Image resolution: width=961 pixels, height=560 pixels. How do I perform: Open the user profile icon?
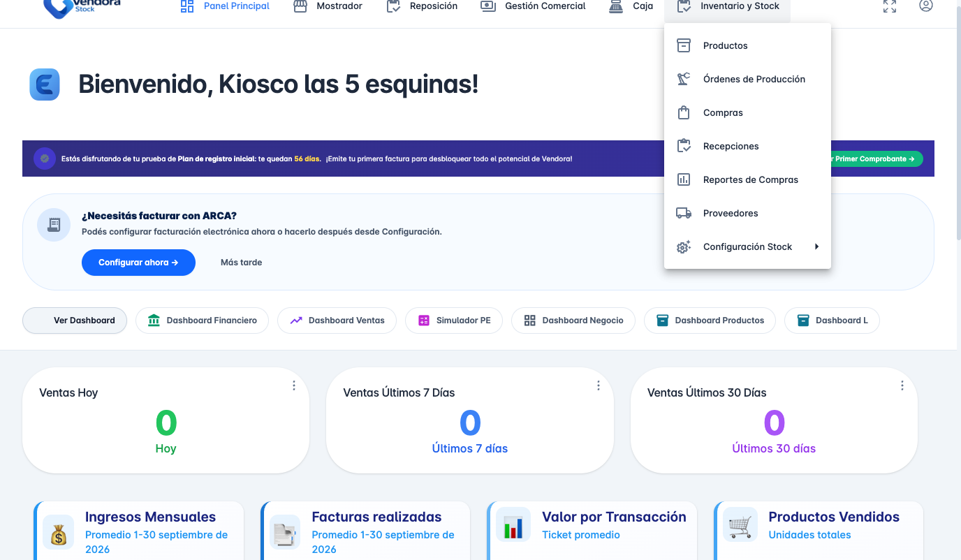[926, 6]
